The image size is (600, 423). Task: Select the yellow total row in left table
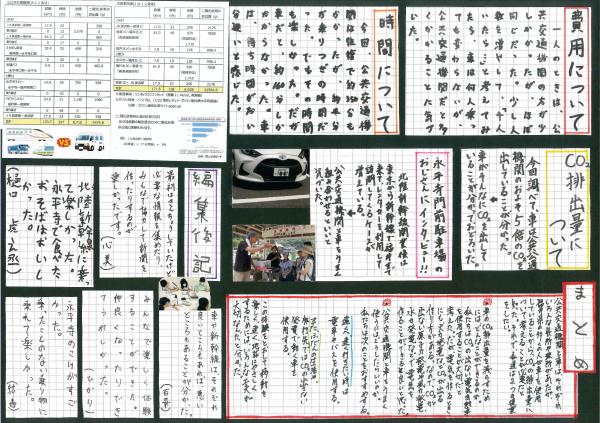click(57, 121)
